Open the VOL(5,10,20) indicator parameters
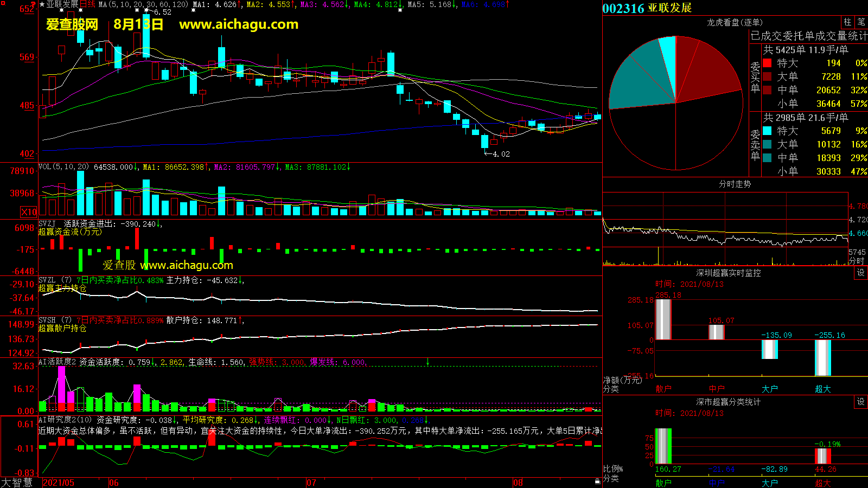The width and height of the screenshot is (868, 488). 63,167
